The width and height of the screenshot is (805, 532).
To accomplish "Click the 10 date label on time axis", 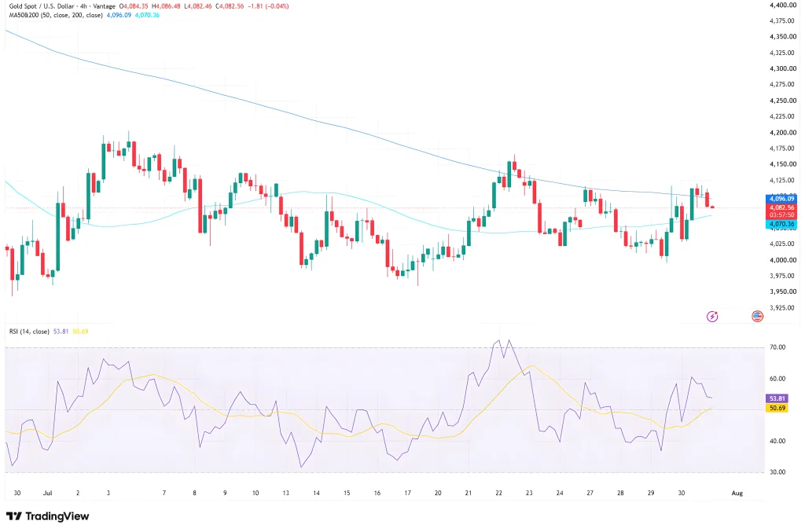I will point(255,493).
